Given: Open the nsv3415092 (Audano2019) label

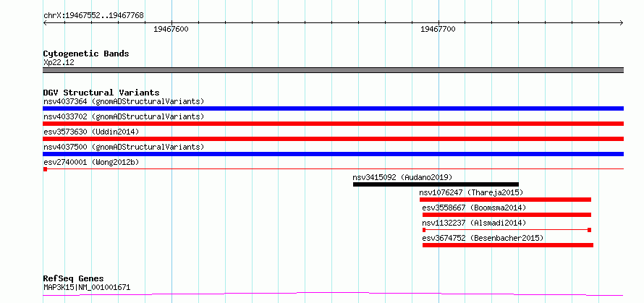Looking at the screenshot, I should click(402, 177).
